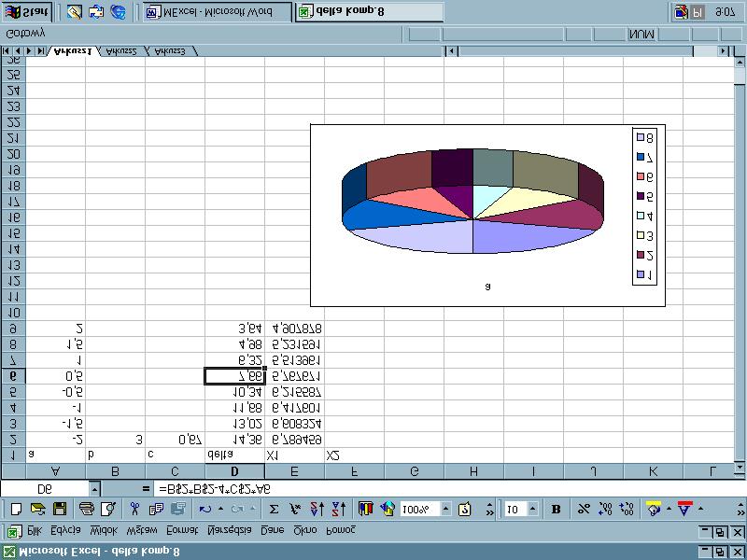Switch to the Arkusz3 sheet tab
This screenshot has height=560, width=747.
(170, 51)
